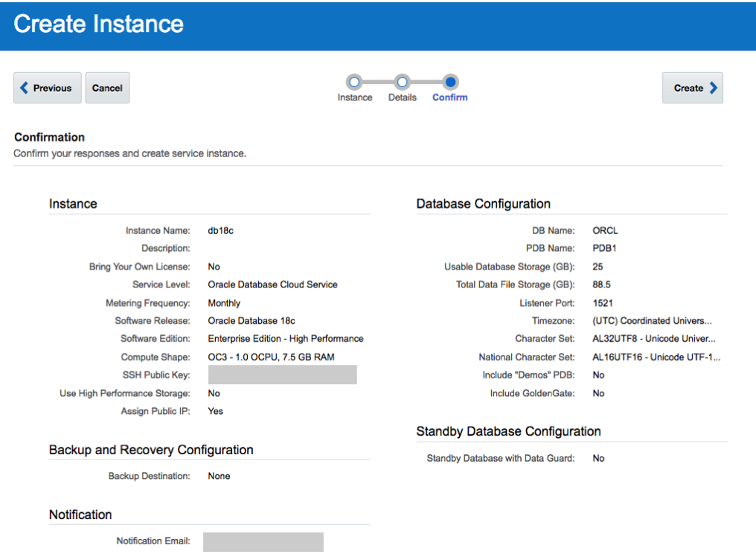Click the 'Oracle Database 18c' software release
The width and height of the screenshot is (756, 557).
point(252,321)
